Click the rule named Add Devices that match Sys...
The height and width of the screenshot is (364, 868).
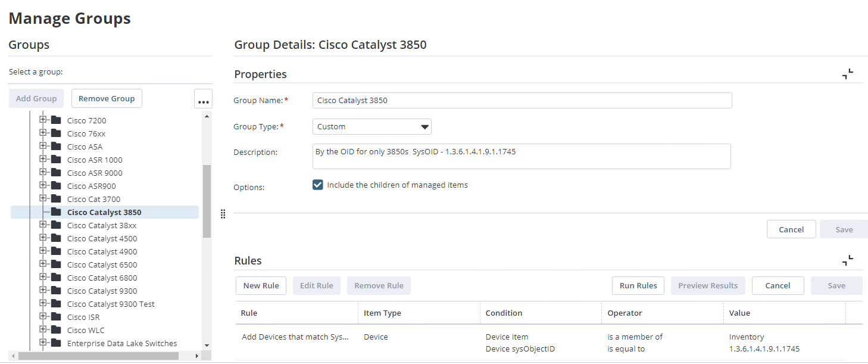pyautogui.click(x=296, y=337)
